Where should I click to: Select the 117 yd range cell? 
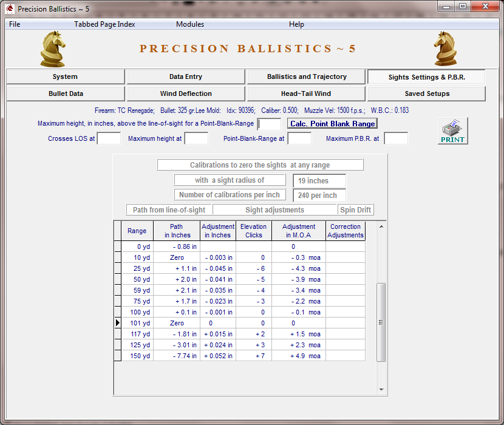pos(137,334)
